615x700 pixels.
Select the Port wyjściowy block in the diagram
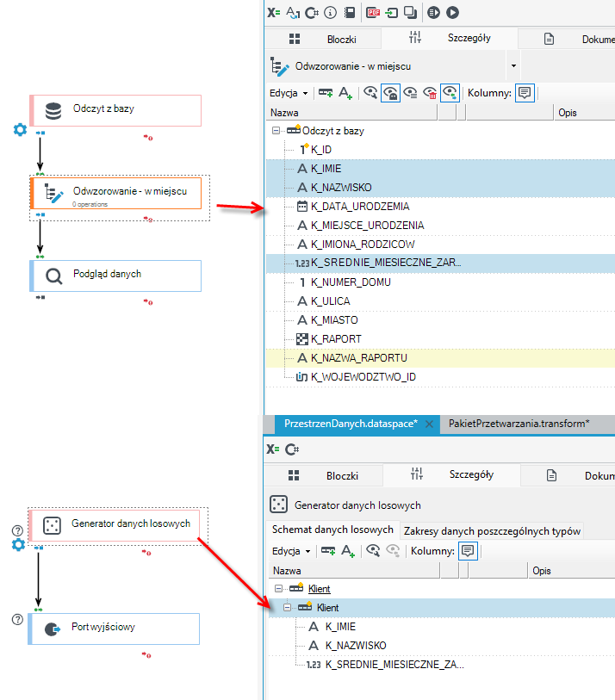click(x=114, y=629)
